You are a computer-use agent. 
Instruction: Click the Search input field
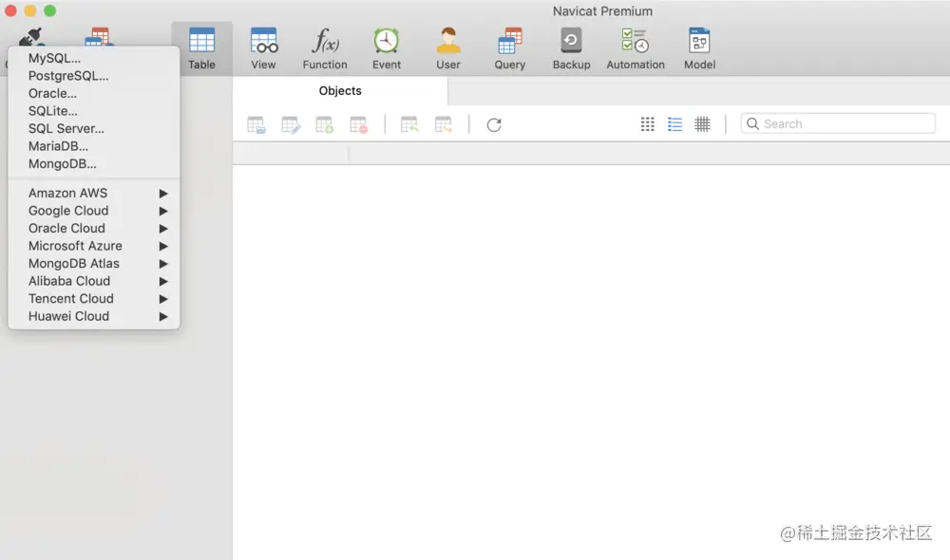point(838,123)
